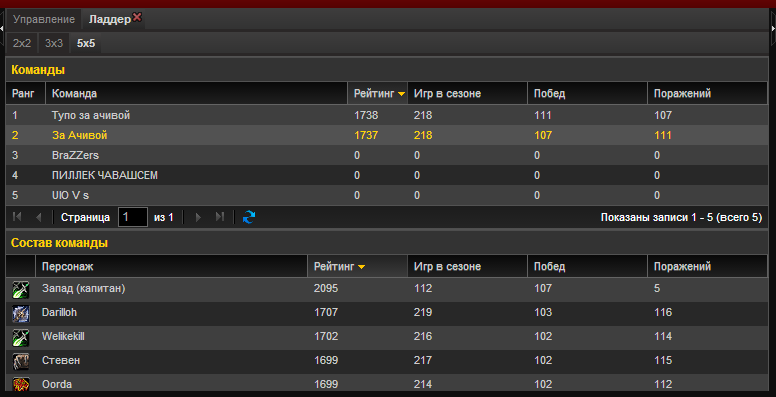Sort teams by Рейтинг column arrow
Image resolution: width=776 pixels, height=397 pixels.
coord(401,94)
